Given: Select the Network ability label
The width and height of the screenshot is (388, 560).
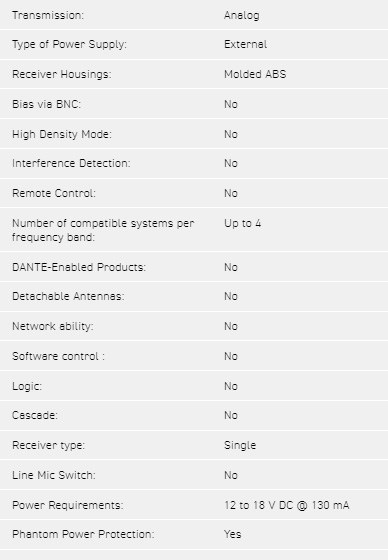Looking at the screenshot, I should pyautogui.click(x=53, y=326).
